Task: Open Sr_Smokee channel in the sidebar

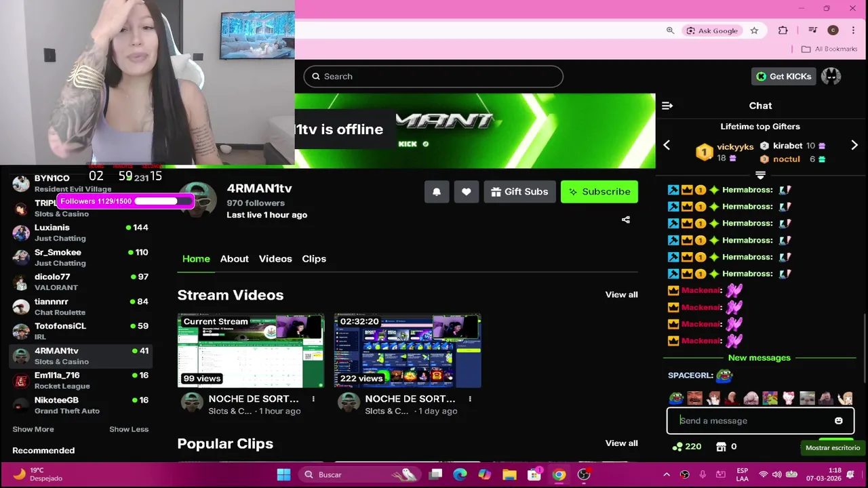Action: [81, 258]
